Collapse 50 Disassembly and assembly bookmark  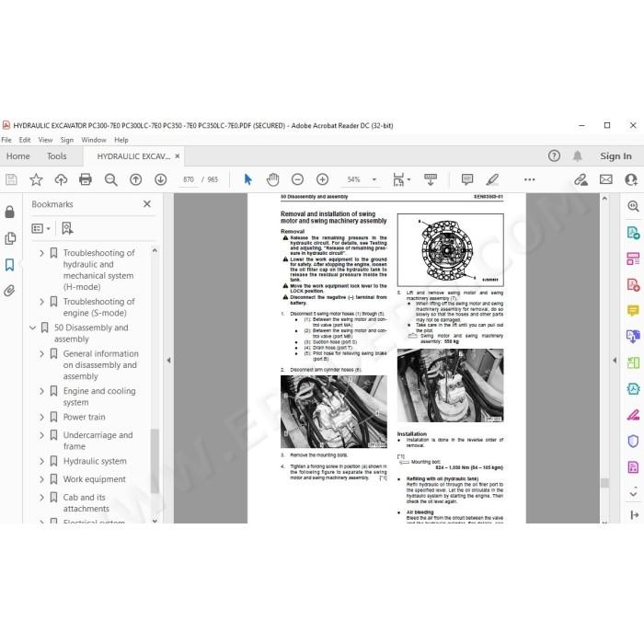click(x=33, y=328)
